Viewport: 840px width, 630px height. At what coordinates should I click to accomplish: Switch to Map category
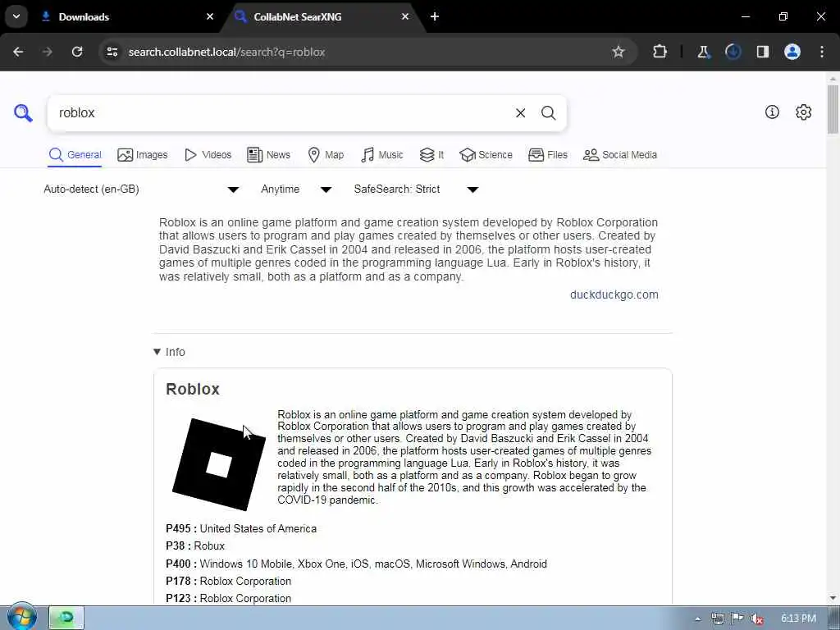(x=326, y=155)
